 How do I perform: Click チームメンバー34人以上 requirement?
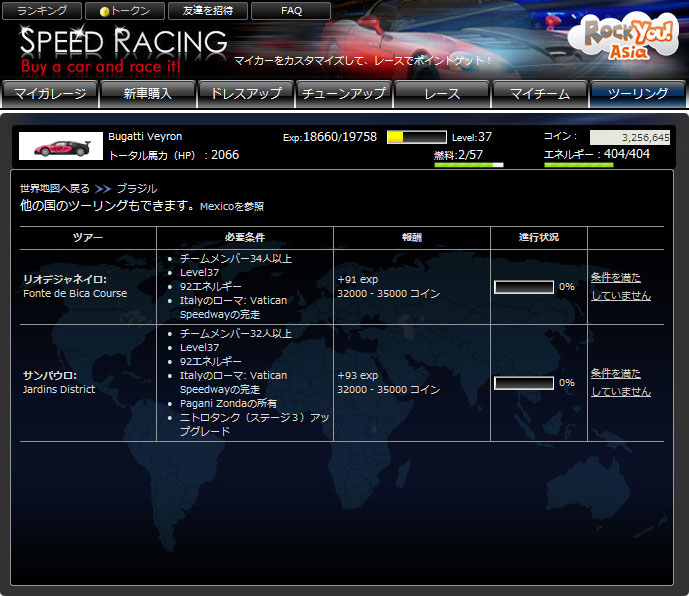pos(236,258)
